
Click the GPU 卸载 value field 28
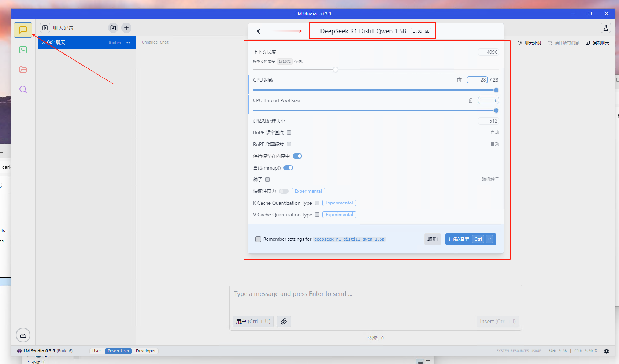[477, 80]
